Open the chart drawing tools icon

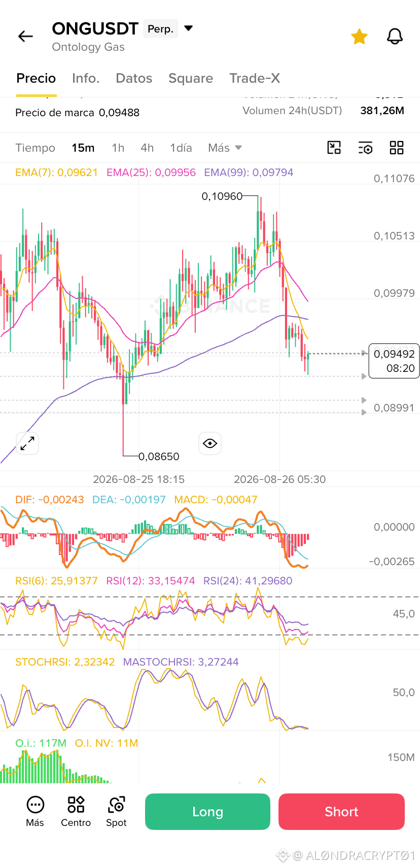(334, 148)
